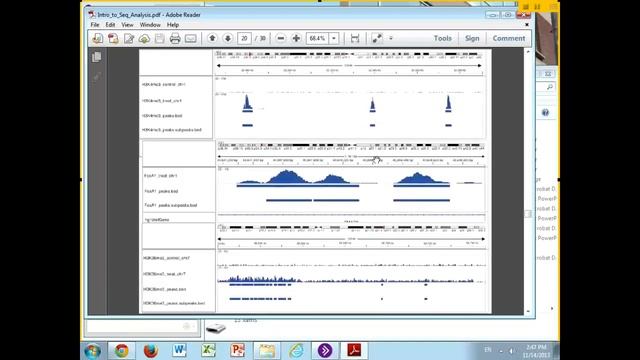
Task: Open the Comment pane
Action: [x=509, y=38]
